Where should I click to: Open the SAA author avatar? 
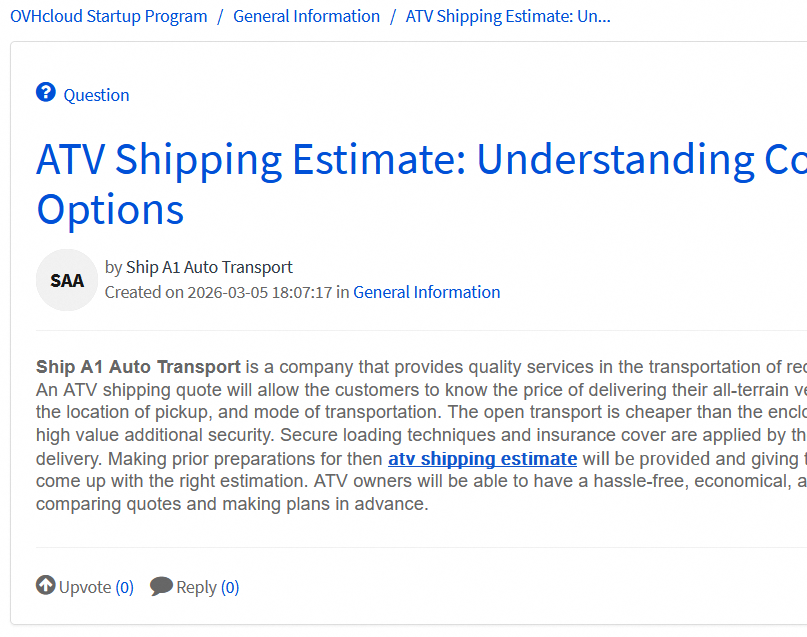[67, 280]
